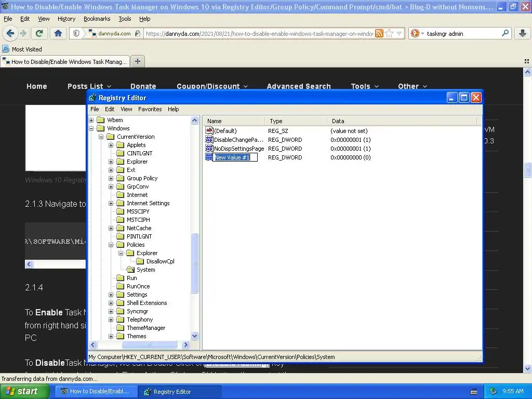
Task: Click the tab list grid icon
Action: click(527, 61)
